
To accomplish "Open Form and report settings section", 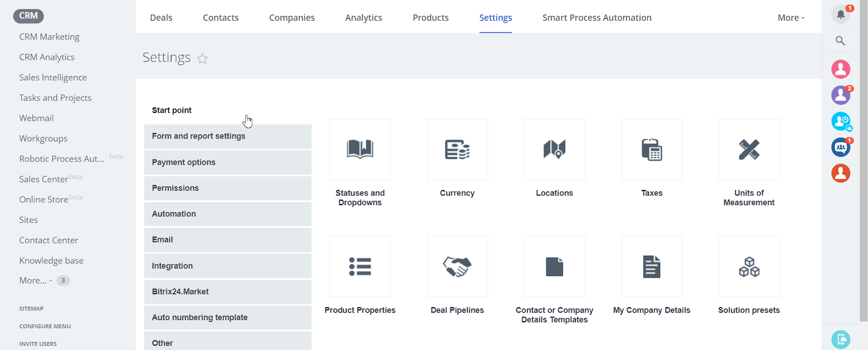I will [228, 136].
